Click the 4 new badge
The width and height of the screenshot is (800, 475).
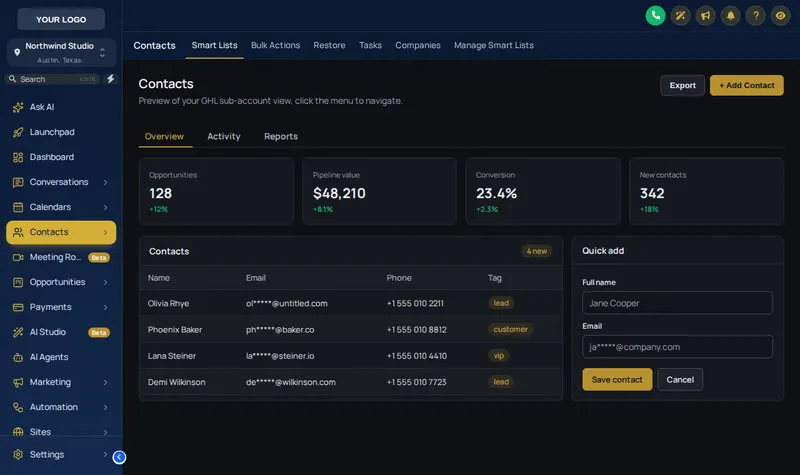[x=536, y=251]
